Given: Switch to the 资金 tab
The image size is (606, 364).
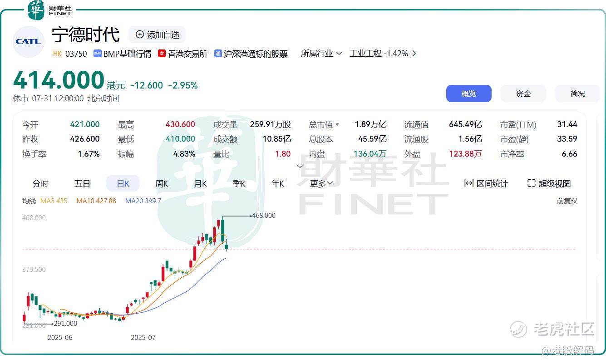Looking at the screenshot, I should tap(523, 93).
